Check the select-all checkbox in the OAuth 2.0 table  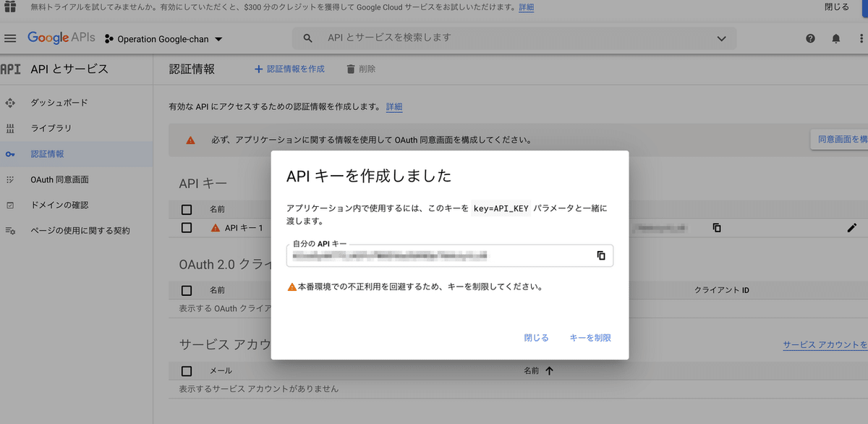coord(186,289)
